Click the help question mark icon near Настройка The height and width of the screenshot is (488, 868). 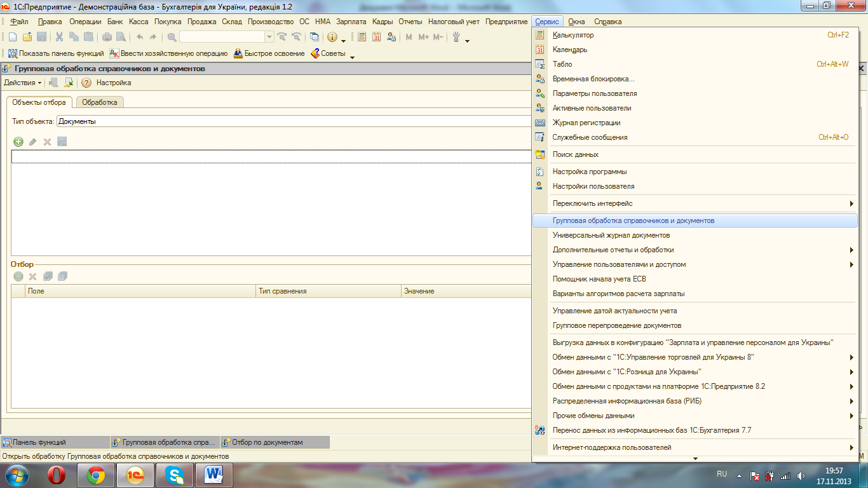[x=86, y=83]
